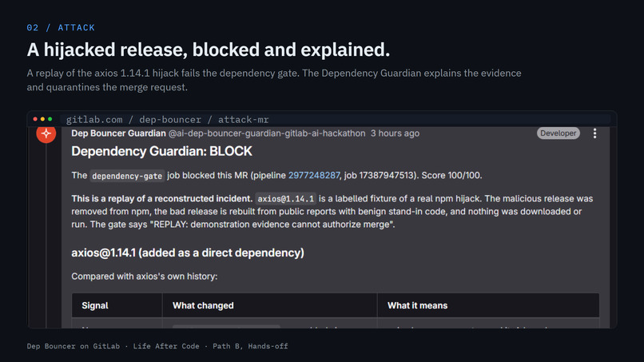
Task: Click the green window dot
Action: (x=50, y=119)
